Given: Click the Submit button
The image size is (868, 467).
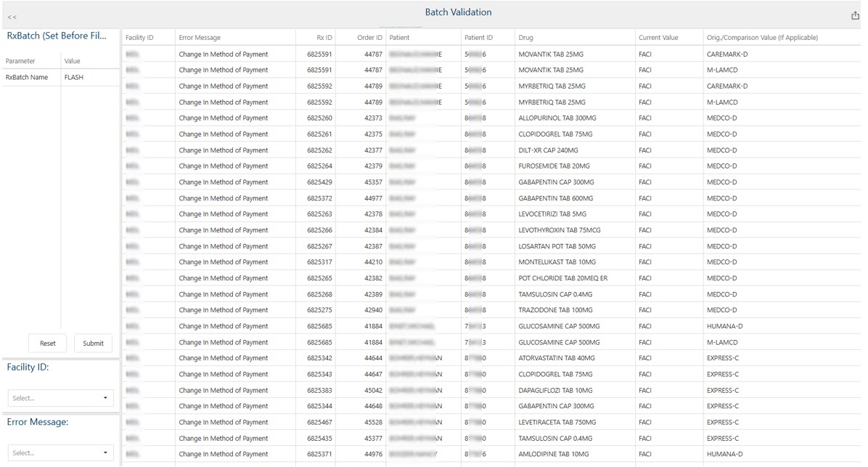Looking at the screenshot, I should [93, 344].
